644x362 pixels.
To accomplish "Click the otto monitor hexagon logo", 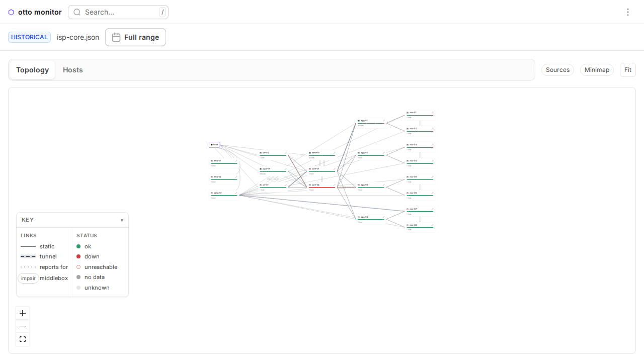I will (11, 12).
